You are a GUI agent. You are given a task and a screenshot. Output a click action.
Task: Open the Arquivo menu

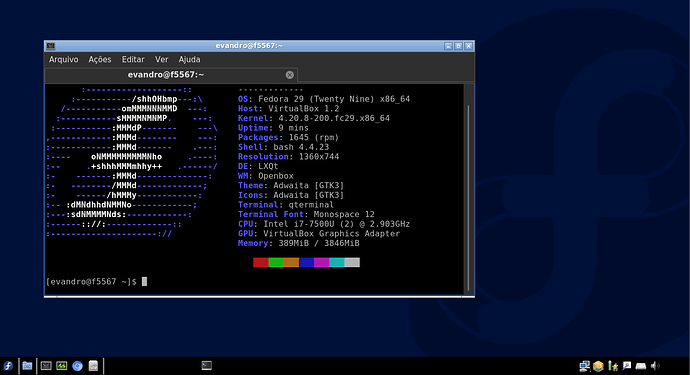click(x=63, y=59)
